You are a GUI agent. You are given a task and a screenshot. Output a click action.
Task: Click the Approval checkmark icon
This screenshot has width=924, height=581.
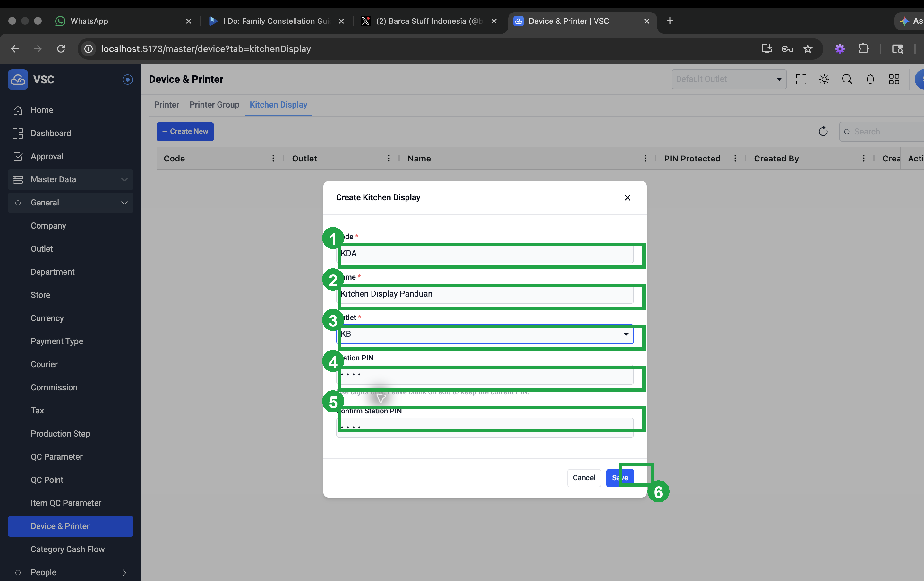click(18, 156)
